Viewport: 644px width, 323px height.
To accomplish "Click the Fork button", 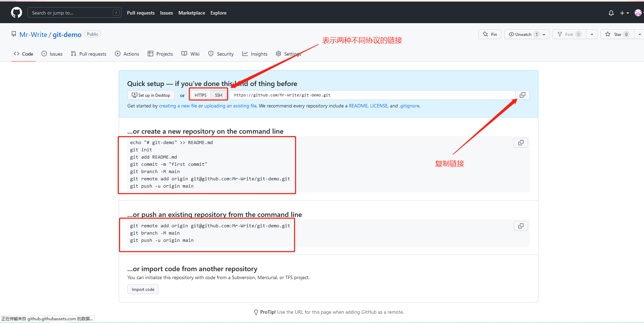I will pyautogui.click(x=569, y=34).
